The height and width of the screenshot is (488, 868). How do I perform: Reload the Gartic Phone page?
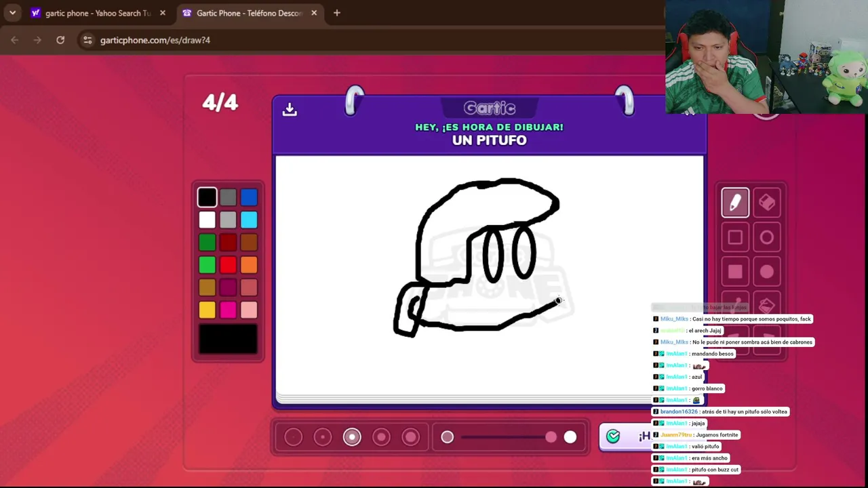[x=60, y=40]
